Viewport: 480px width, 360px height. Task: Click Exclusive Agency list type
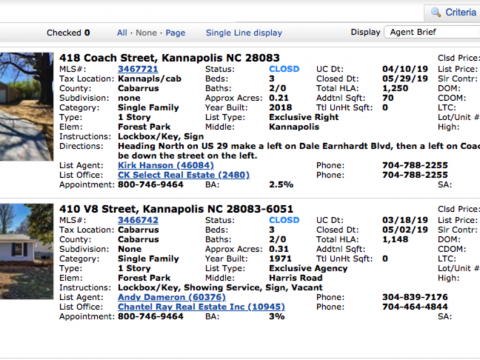(308, 268)
